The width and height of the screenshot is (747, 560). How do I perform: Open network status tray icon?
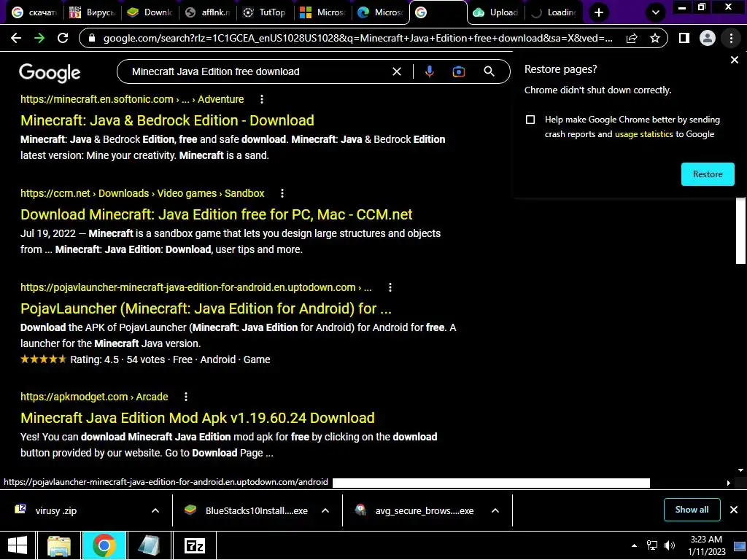(651, 545)
